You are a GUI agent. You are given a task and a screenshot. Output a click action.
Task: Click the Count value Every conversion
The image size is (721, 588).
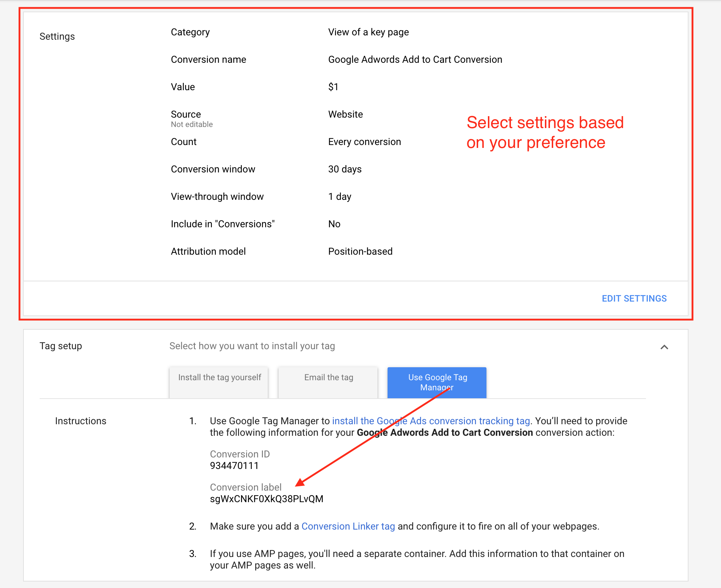(364, 142)
